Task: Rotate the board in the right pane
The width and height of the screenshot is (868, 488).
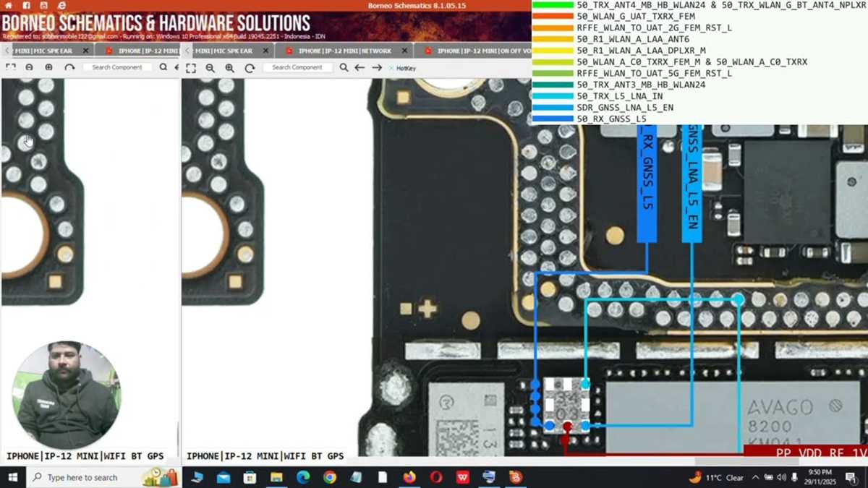Action: [250, 68]
